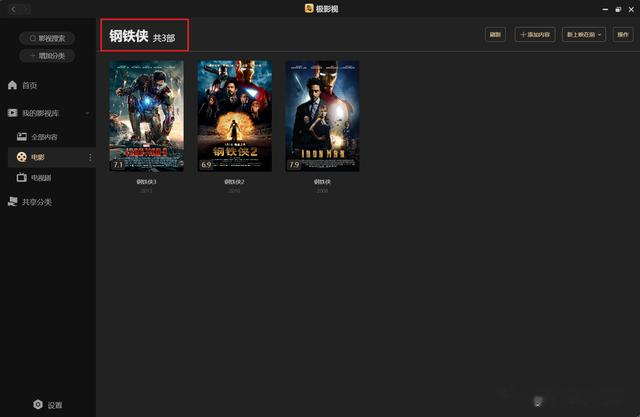Click the 钢铁侠3 title below its poster
Image resolution: width=640 pixels, height=417 pixels.
coord(146,182)
